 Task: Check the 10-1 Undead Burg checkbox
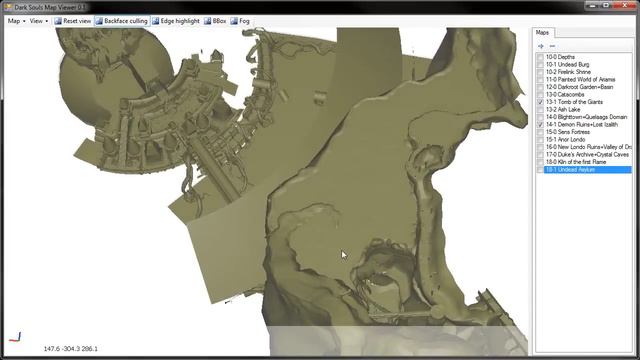pyautogui.click(x=540, y=64)
